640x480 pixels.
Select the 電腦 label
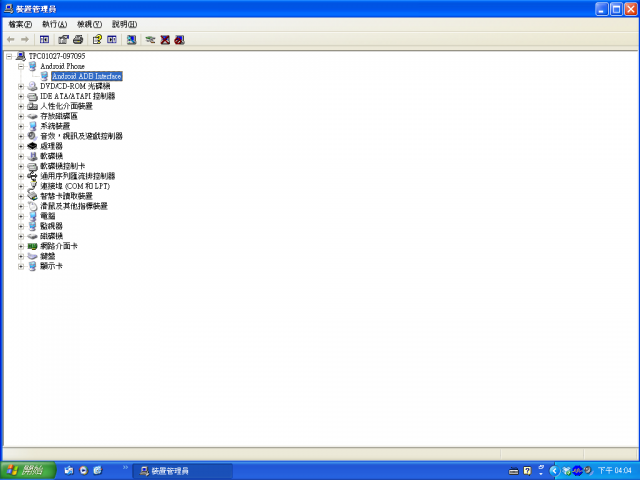pyautogui.click(x=47, y=216)
